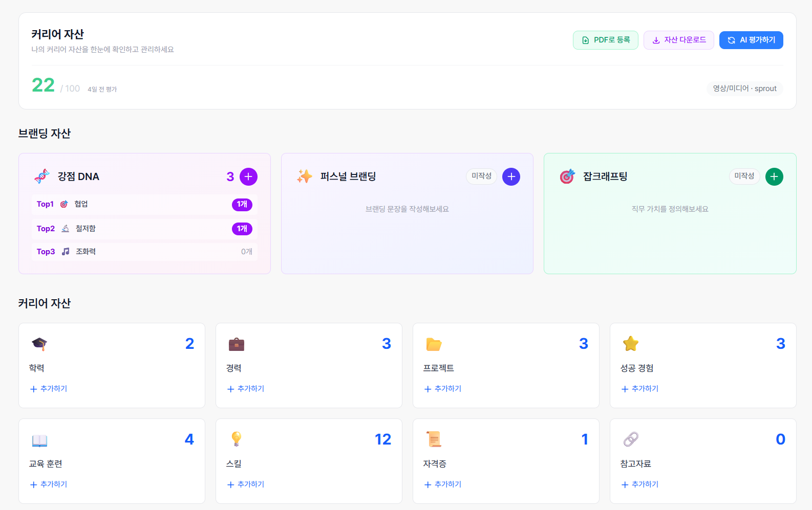The image size is (812, 510).
Task: Add 잡크래프팅 with the green plus icon
Action: [774, 176]
